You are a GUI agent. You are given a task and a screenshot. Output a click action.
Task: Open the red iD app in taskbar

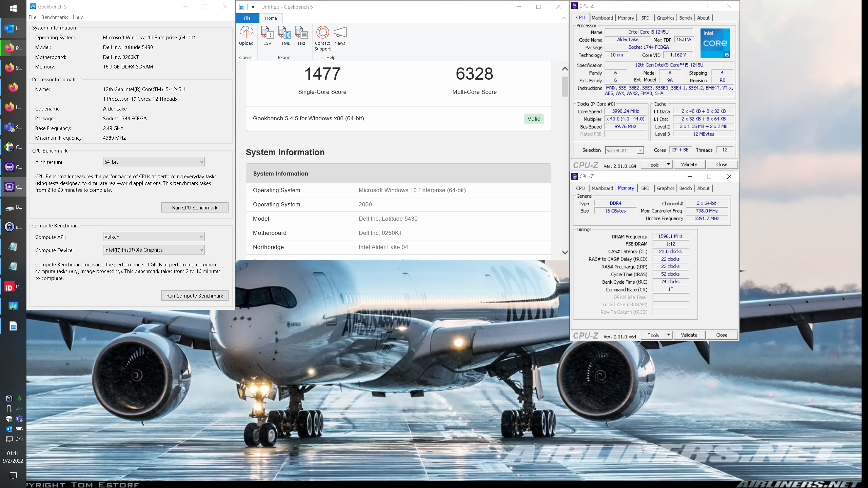click(13, 287)
